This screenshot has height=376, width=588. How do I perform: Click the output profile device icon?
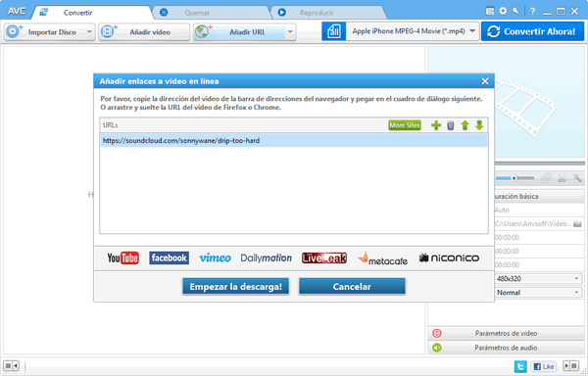pyautogui.click(x=333, y=31)
